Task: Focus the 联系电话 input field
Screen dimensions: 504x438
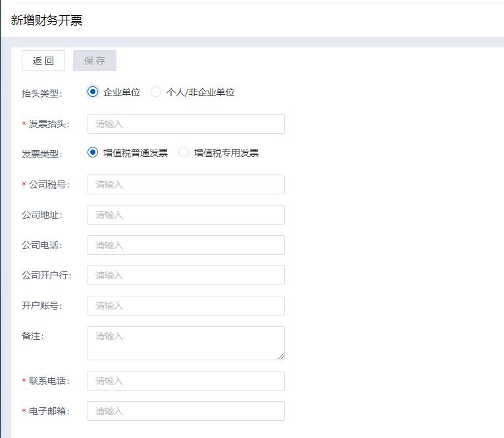Action: [x=186, y=381]
